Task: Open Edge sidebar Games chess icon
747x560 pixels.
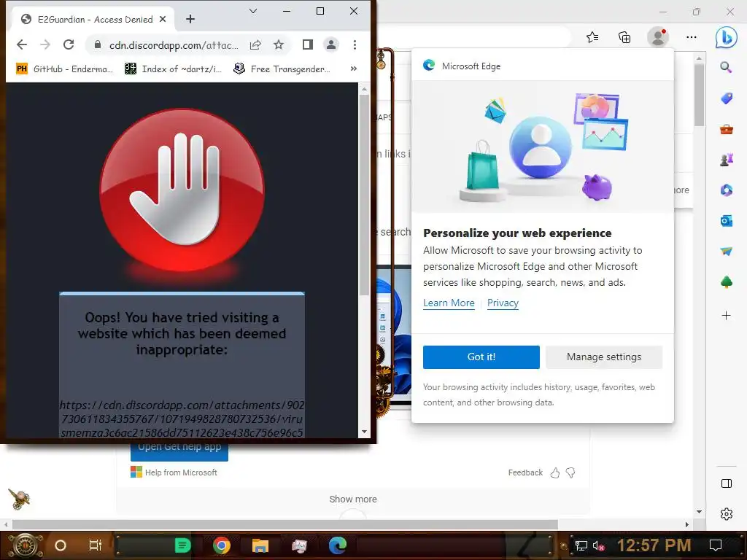Action: [726, 160]
